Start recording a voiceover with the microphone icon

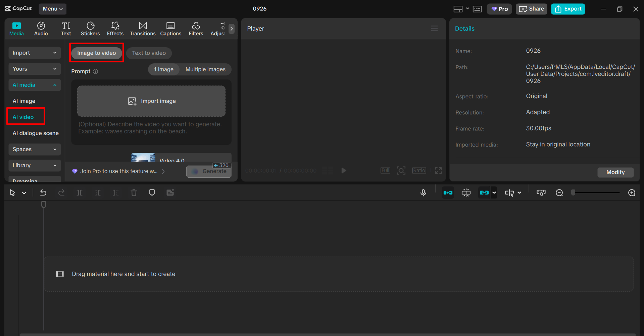click(x=423, y=192)
